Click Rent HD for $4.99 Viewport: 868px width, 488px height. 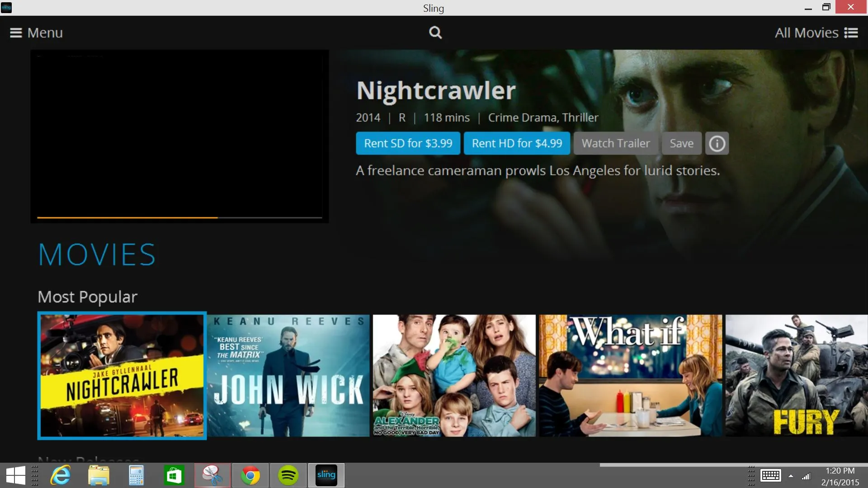[x=517, y=144]
